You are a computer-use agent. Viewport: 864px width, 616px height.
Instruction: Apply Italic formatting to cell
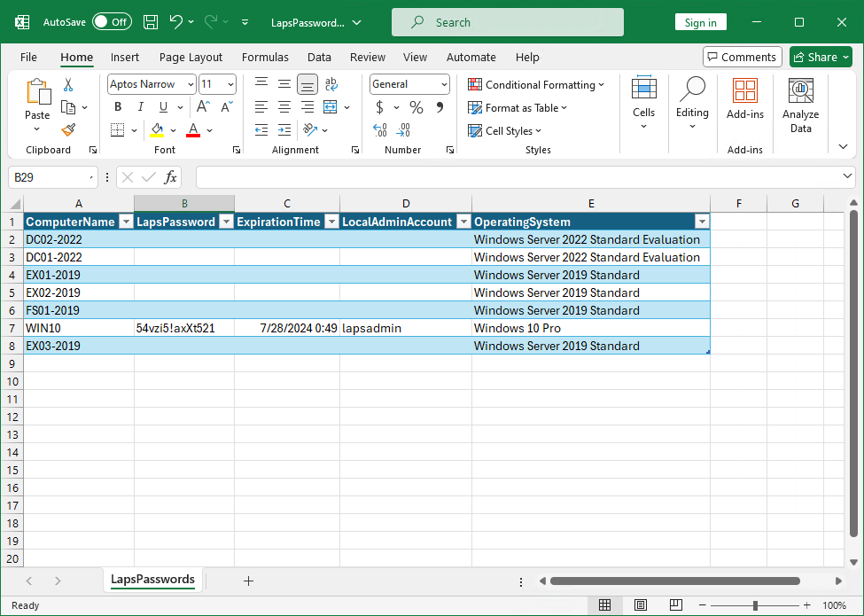point(140,107)
